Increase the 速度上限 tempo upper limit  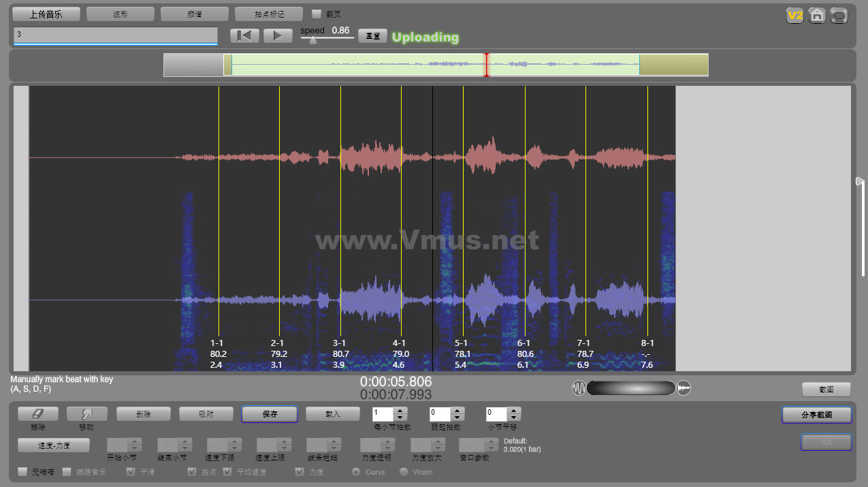(x=285, y=441)
